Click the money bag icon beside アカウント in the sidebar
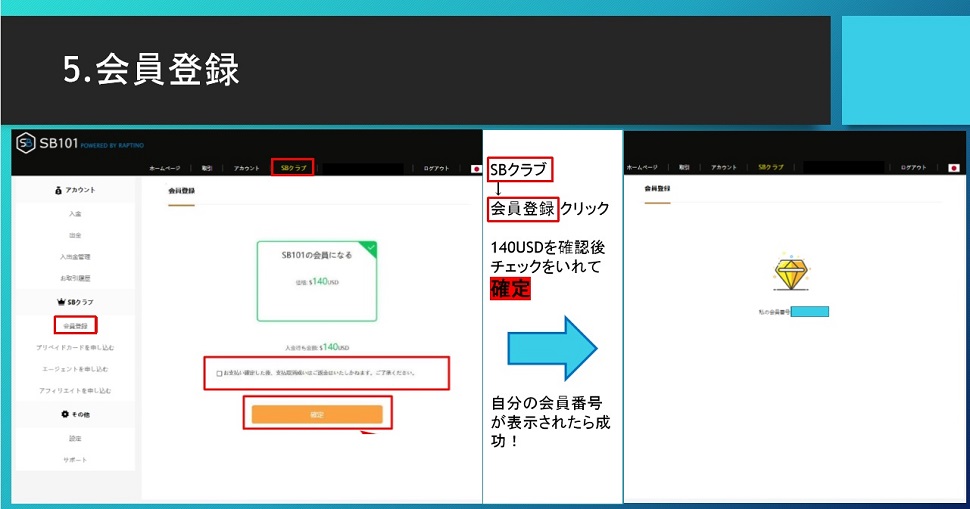The height and width of the screenshot is (509, 970). (58, 190)
